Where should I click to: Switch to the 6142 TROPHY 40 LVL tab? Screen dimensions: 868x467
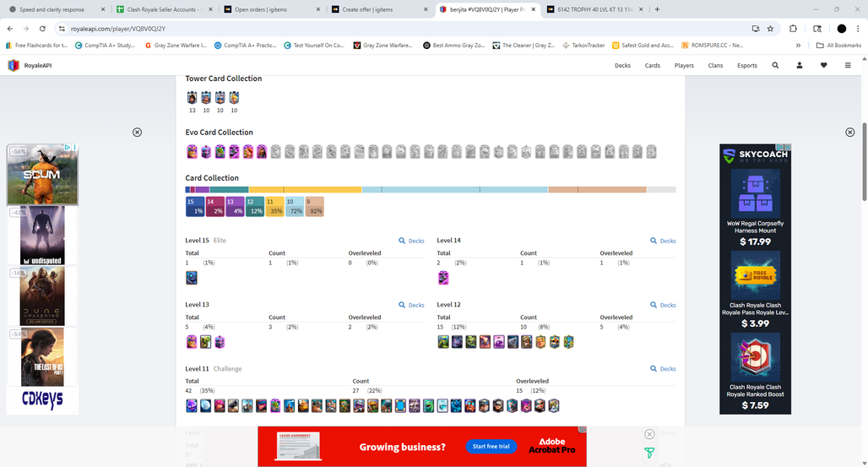594,9
